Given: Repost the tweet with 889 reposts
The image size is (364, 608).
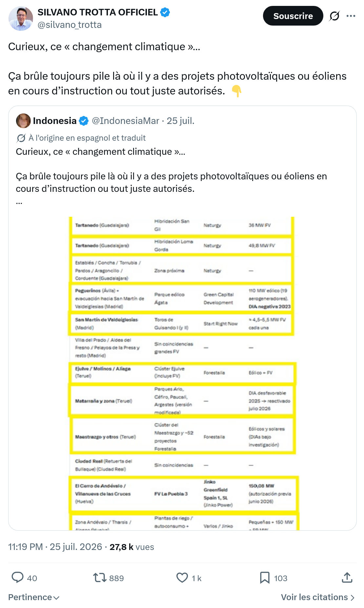Looking at the screenshot, I should (99, 578).
